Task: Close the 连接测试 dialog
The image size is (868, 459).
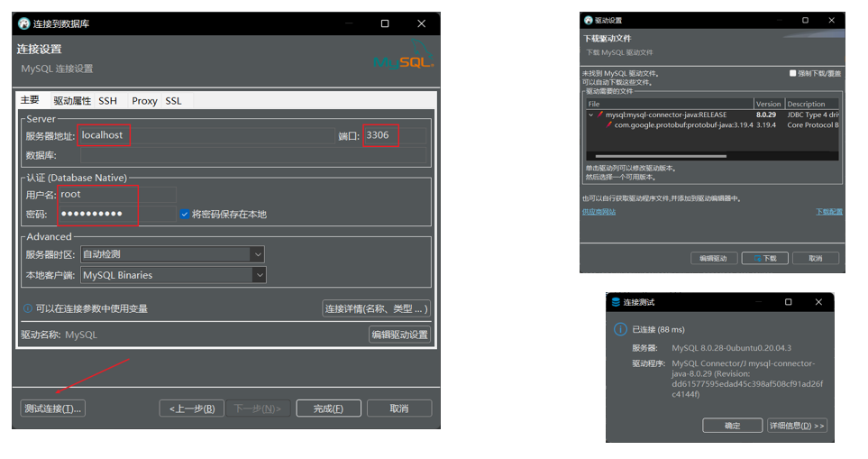Action: (x=818, y=302)
